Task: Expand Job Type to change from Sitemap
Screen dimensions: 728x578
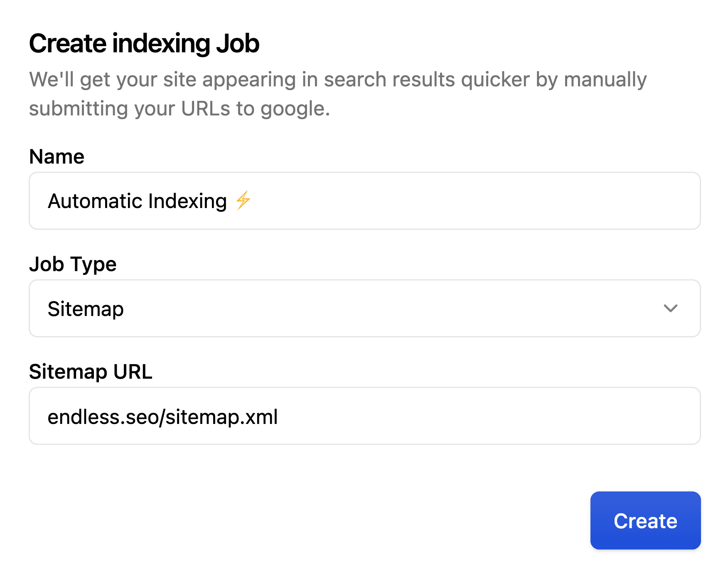Action: point(364,308)
